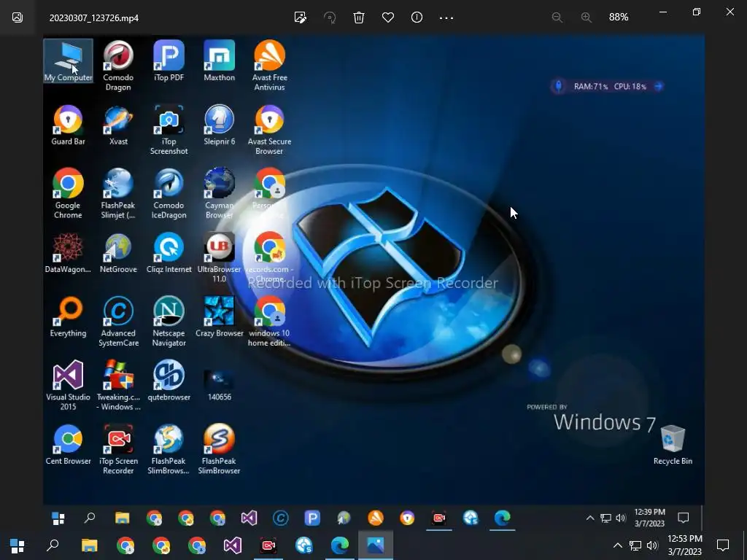The width and height of the screenshot is (747, 560).
Task: Select the Cliqz Internet desktop icon
Action: 169,253
